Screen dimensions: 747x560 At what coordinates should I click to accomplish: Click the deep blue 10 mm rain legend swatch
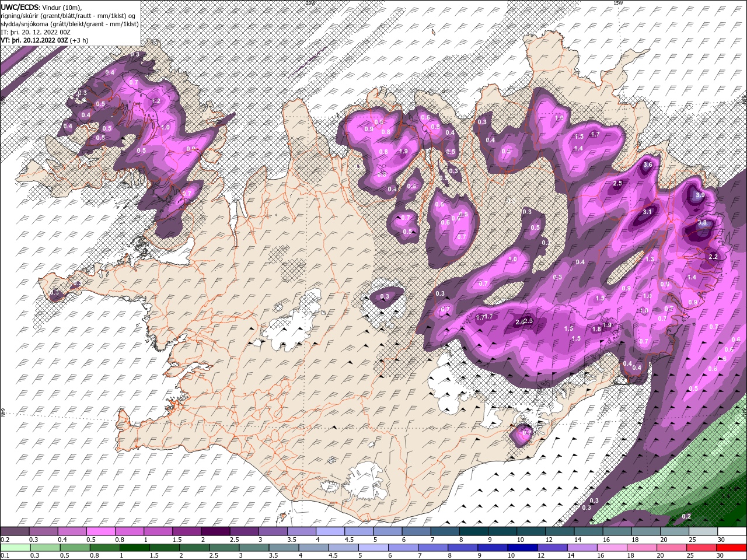click(523, 547)
